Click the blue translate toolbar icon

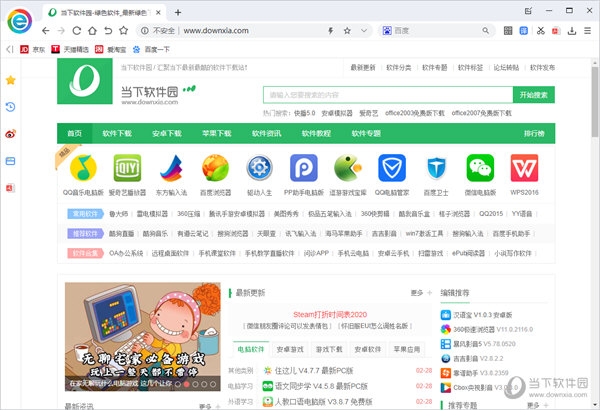[x=523, y=31]
